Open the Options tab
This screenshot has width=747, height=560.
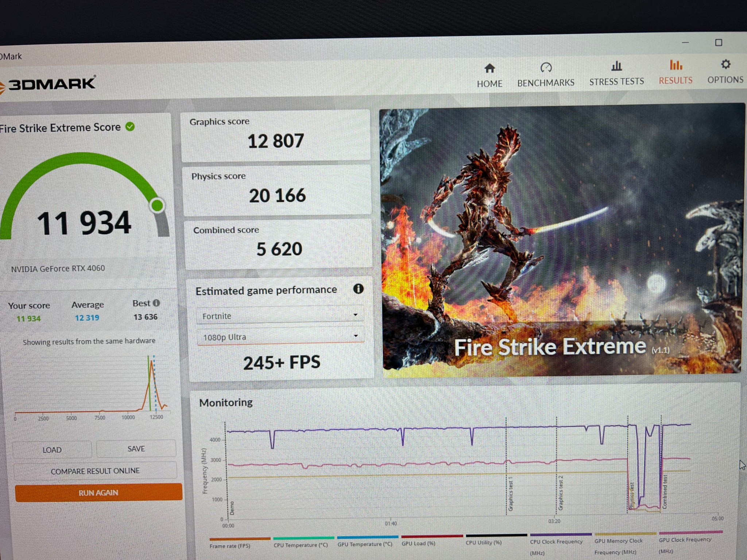(x=725, y=71)
